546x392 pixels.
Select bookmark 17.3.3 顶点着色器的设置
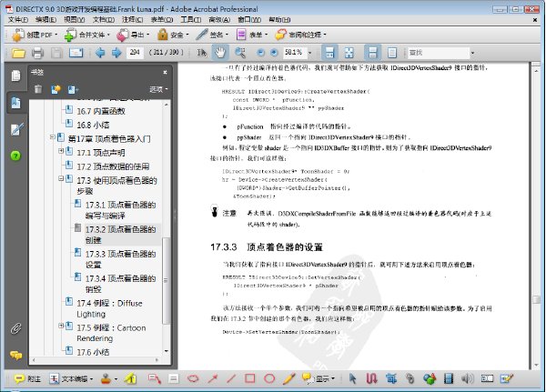120,259
